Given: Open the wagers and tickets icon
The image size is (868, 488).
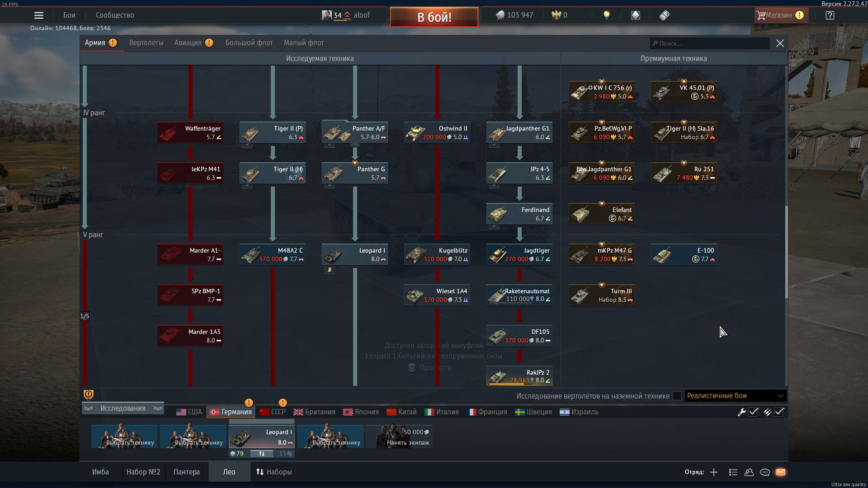Looking at the screenshot, I should [x=664, y=15].
